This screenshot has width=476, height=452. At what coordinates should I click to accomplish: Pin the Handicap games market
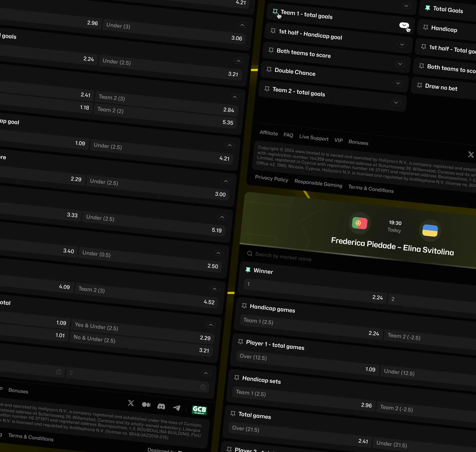244,306
